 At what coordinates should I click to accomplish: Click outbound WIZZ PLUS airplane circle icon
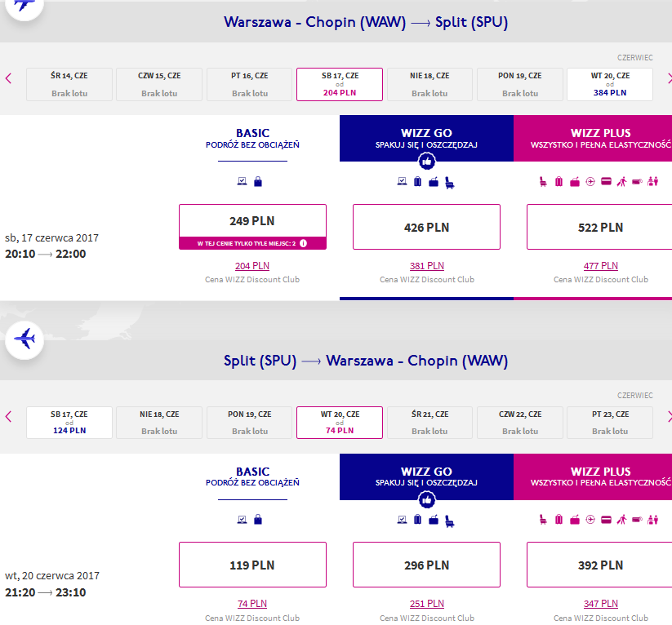click(590, 182)
